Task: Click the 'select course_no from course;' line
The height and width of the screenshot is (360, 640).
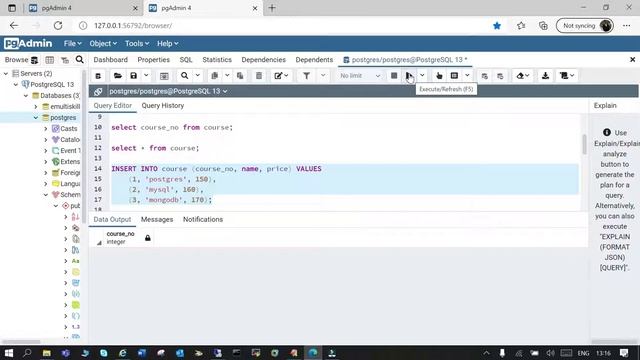Action: 172,127
